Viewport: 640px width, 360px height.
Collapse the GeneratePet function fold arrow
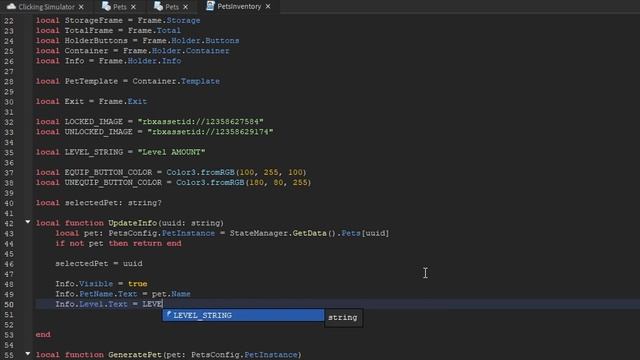pyautogui.click(x=28, y=353)
